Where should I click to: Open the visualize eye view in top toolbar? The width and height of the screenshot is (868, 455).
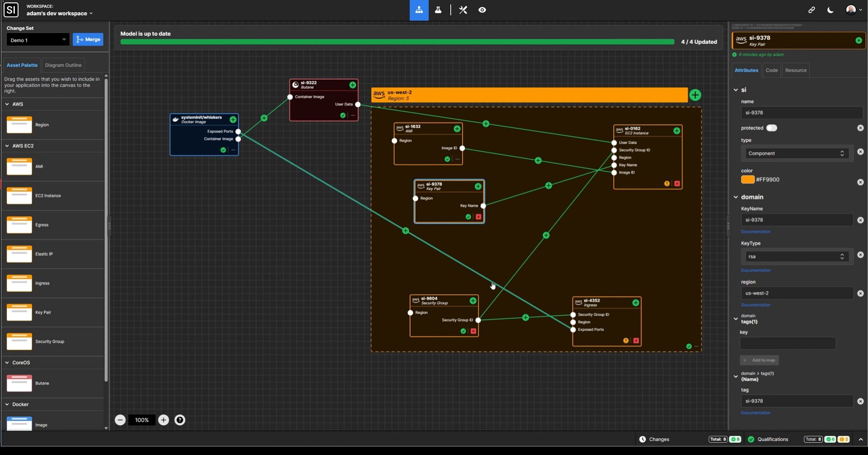[482, 10]
